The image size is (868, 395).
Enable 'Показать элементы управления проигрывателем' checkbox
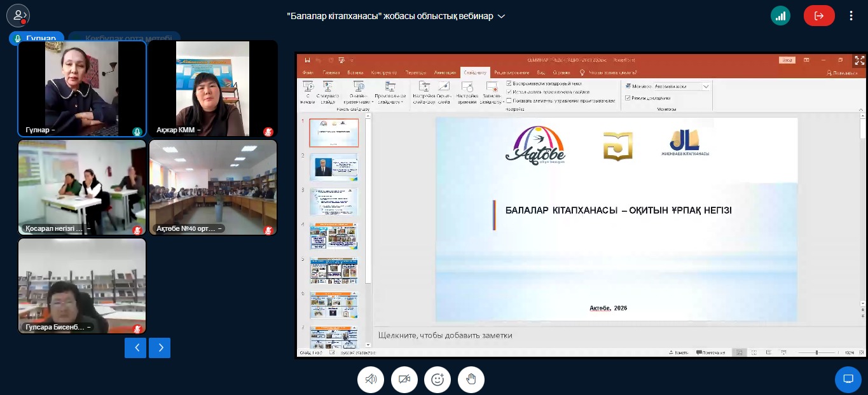[x=509, y=100]
